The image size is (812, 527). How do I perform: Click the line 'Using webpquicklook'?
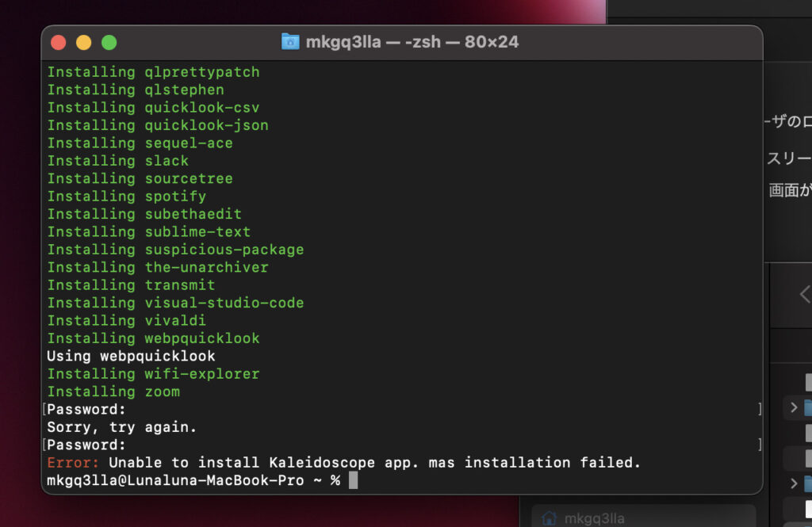click(x=131, y=356)
